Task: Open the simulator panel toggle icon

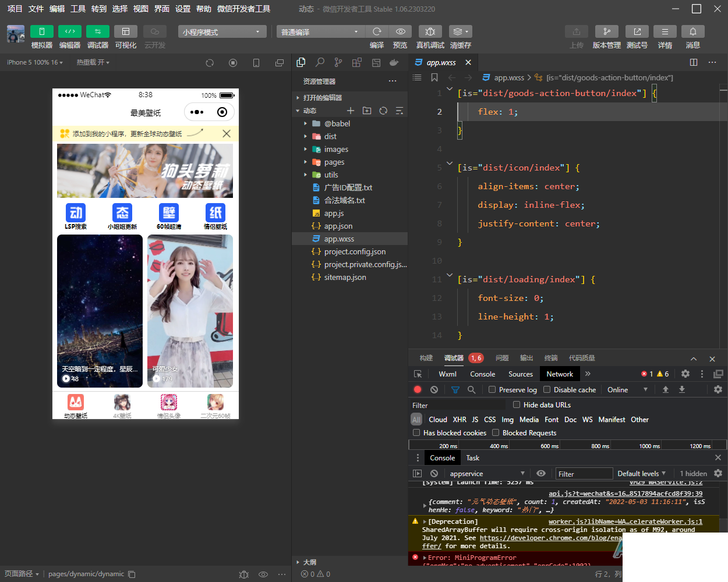Action: click(x=41, y=31)
